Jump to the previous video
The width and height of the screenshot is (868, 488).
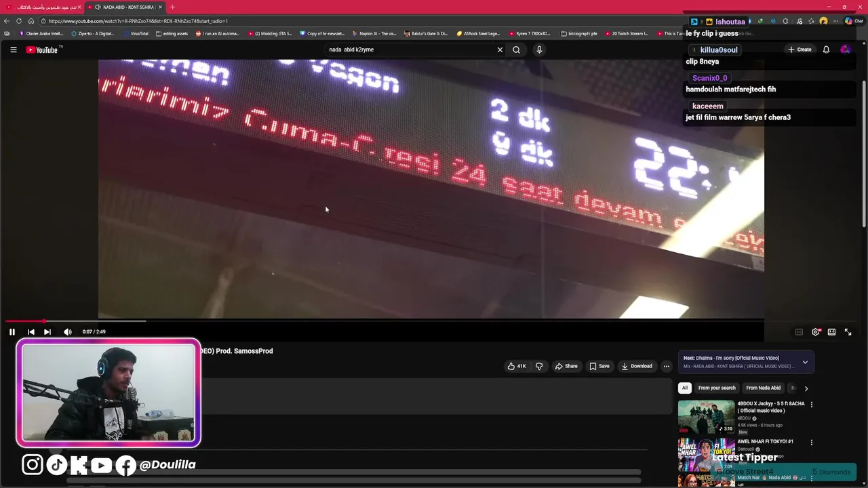pyautogui.click(x=31, y=331)
